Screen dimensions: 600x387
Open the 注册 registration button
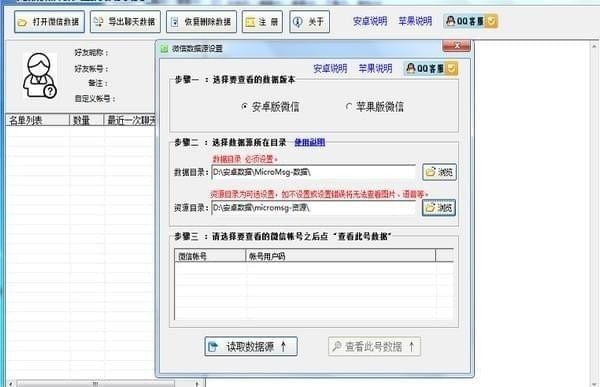click(262, 21)
